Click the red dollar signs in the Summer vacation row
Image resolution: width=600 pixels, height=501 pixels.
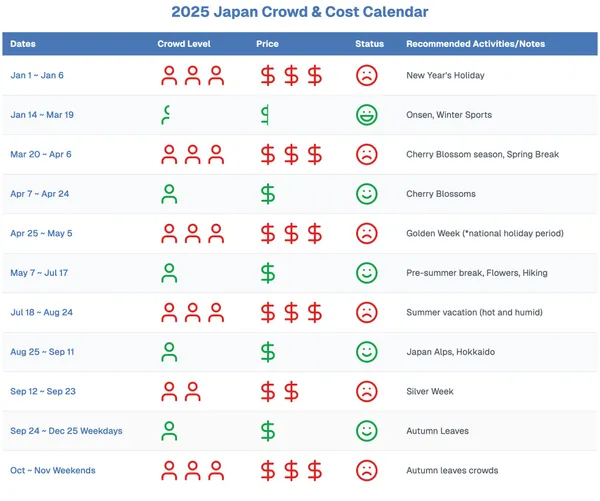point(291,313)
